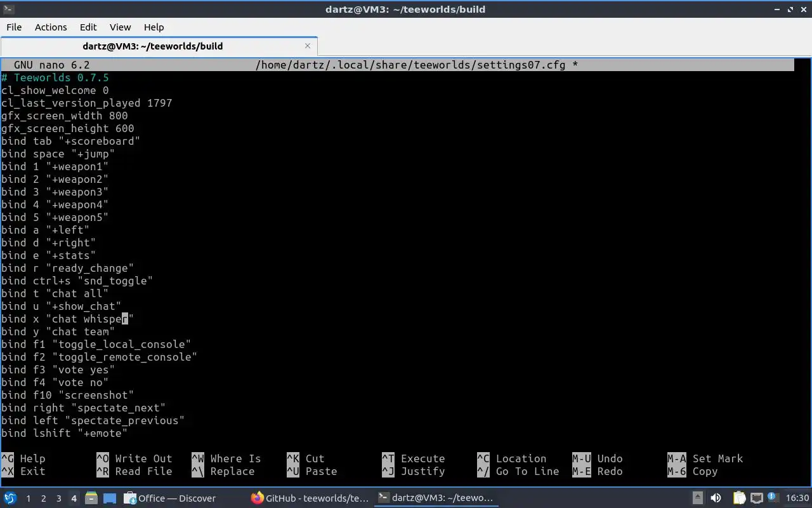Click the 'bind u "+show_chat"' line
This screenshot has height=508, width=812.
pos(62,306)
